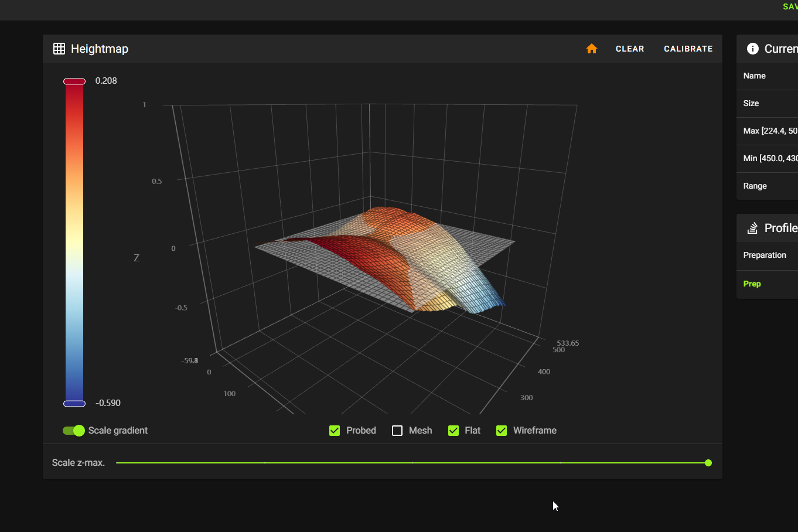Screen dimensions: 798x532
Task: Click the 3D heightmap surface plot
Action: coord(381,258)
